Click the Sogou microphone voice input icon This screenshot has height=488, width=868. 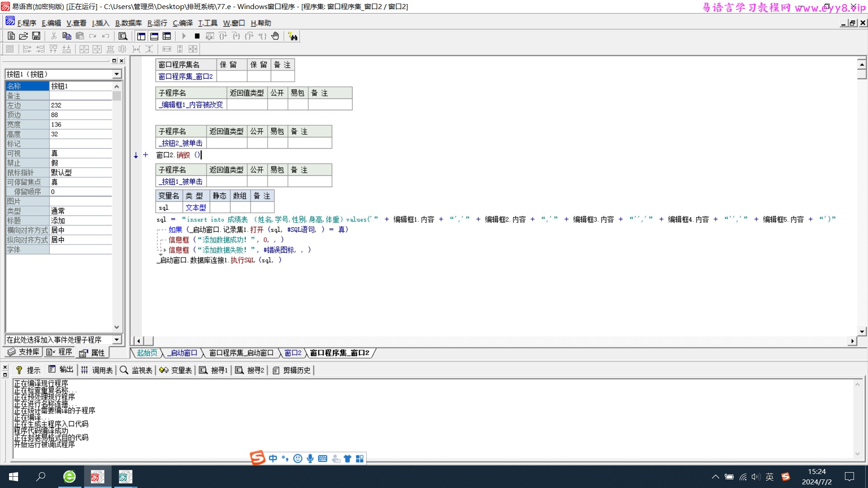(x=310, y=459)
